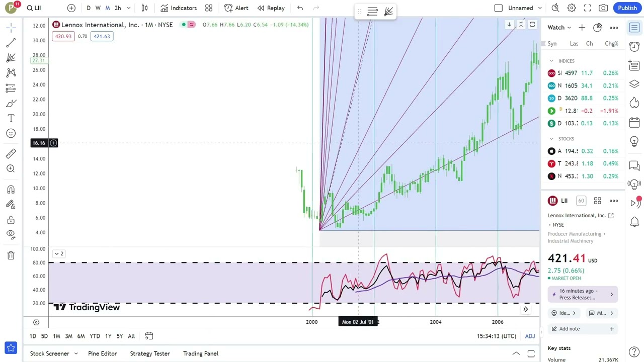Open the Trading Panel tab

coord(201,353)
